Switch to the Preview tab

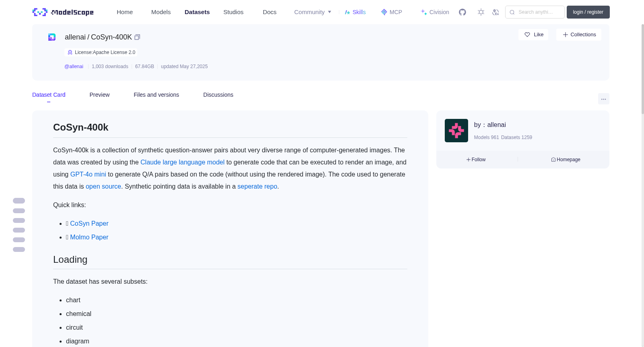pos(99,95)
